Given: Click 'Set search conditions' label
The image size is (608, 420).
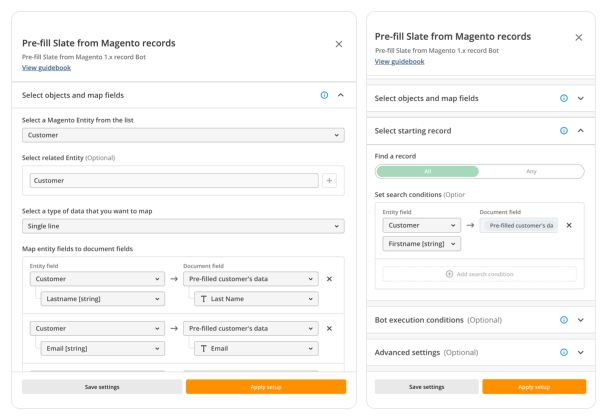Looking at the screenshot, I should [x=408, y=195].
